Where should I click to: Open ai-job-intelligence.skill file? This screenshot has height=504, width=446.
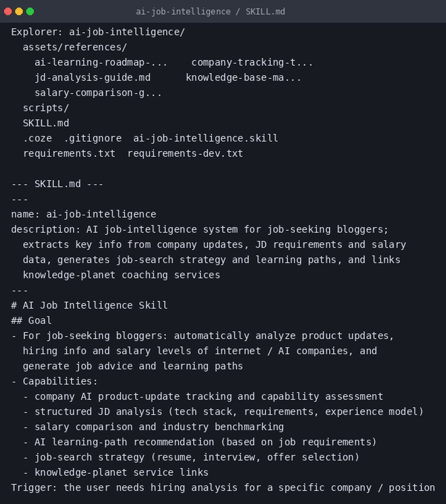coord(205,138)
